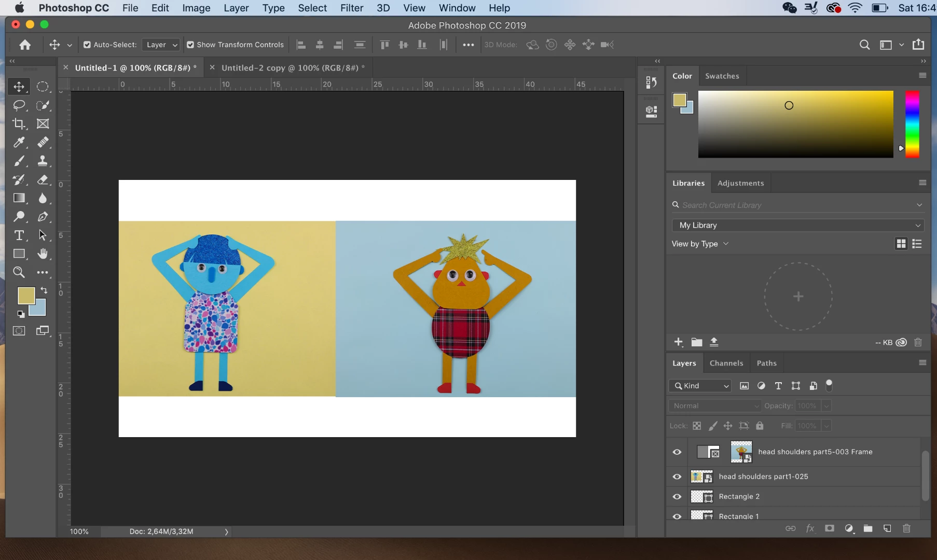
Task: Expand the Kind layer filter dropdown
Action: click(x=700, y=386)
